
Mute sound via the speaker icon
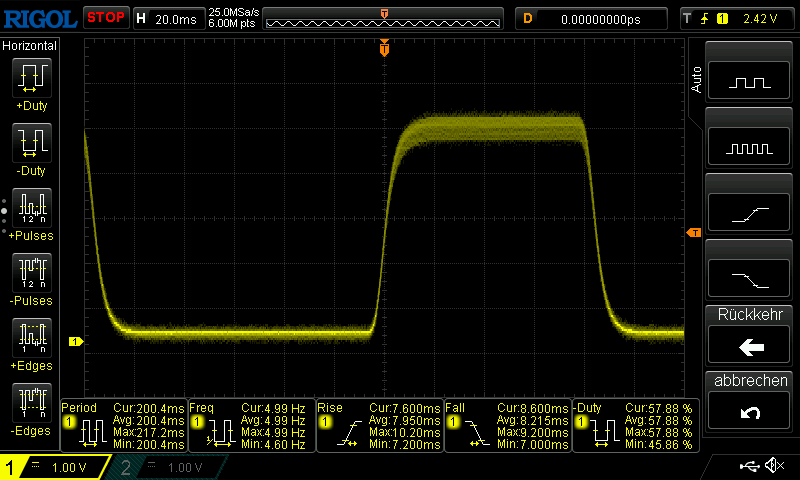click(x=773, y=466)
